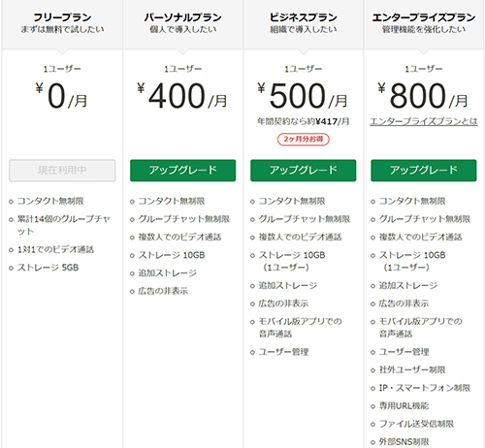Click the Enterprise plan アップグレード button

[424, 171]
